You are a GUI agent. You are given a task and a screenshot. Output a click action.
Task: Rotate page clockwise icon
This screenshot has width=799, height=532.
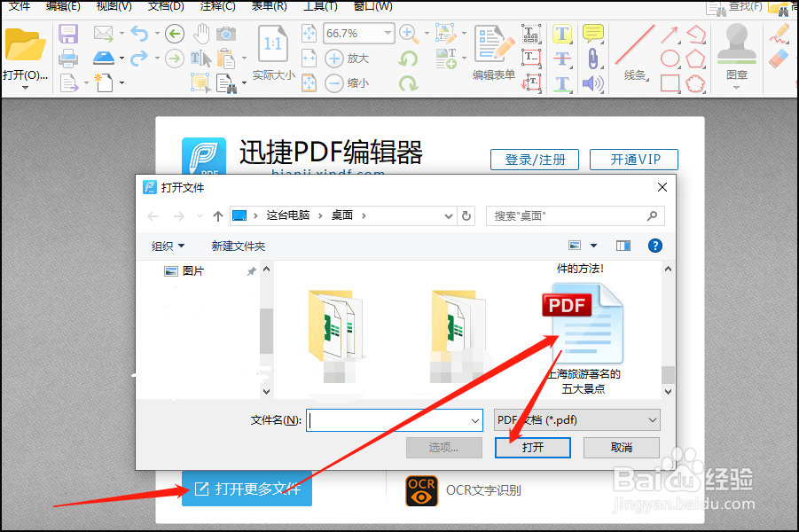[408, 83]
